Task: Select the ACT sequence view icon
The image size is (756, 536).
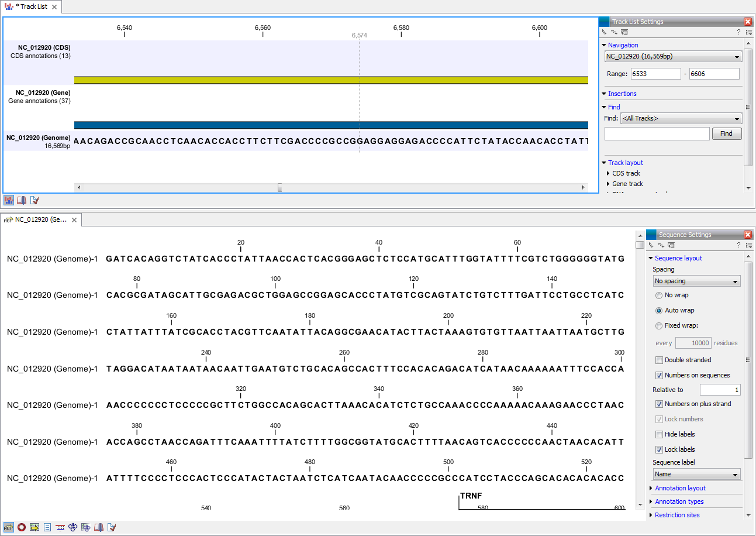Action: (9, 527)
